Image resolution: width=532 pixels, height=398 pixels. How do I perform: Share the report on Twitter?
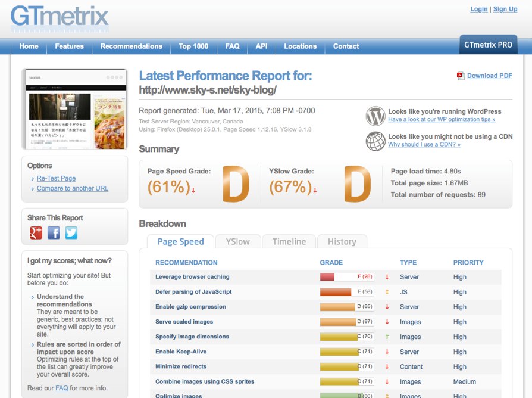pyautogui.click(x=71, y=233)
